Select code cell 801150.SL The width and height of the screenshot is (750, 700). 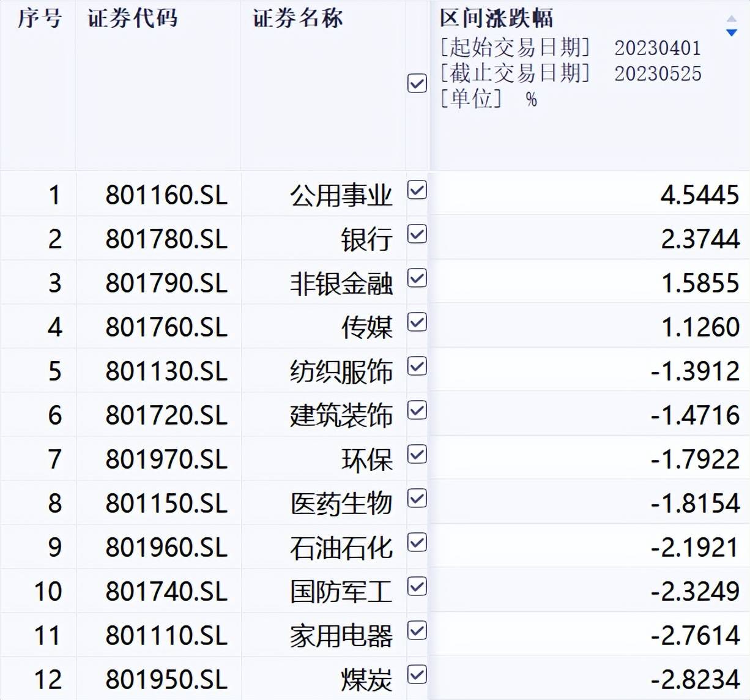pyautogui.click(x=166, y=504)
